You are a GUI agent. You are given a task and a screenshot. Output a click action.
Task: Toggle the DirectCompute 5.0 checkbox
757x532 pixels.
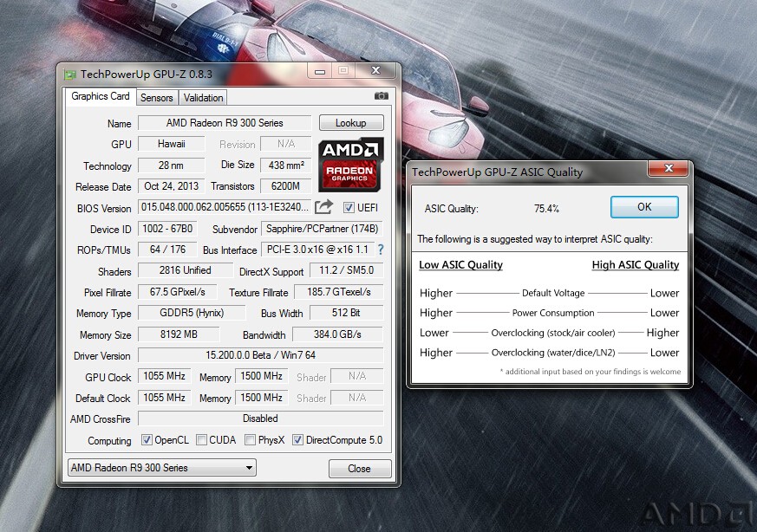point(297,440)
